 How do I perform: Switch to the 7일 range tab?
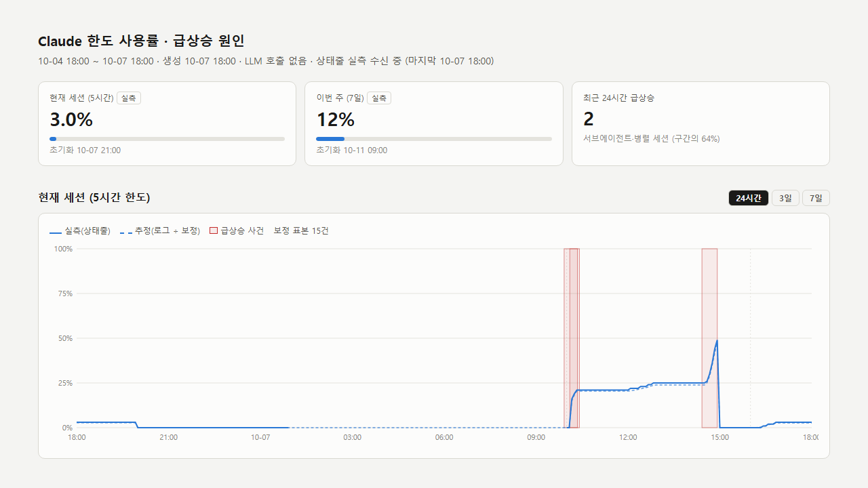point(816,198)
